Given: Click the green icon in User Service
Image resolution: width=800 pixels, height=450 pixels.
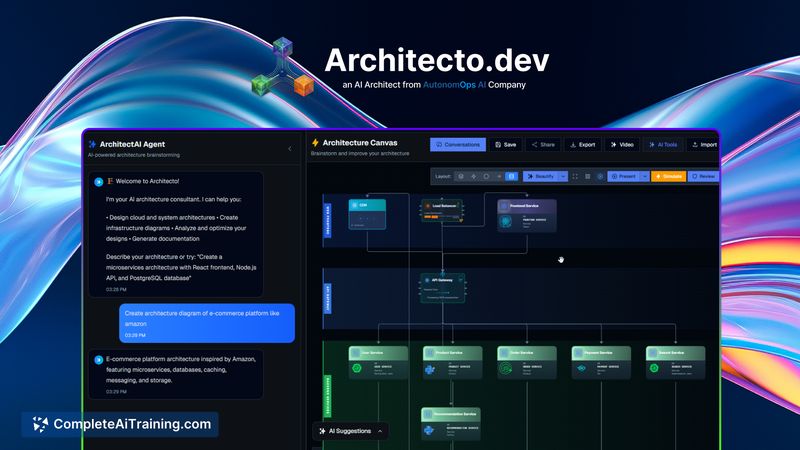Looking at the screenshot, I should click(x=357, y=368).
